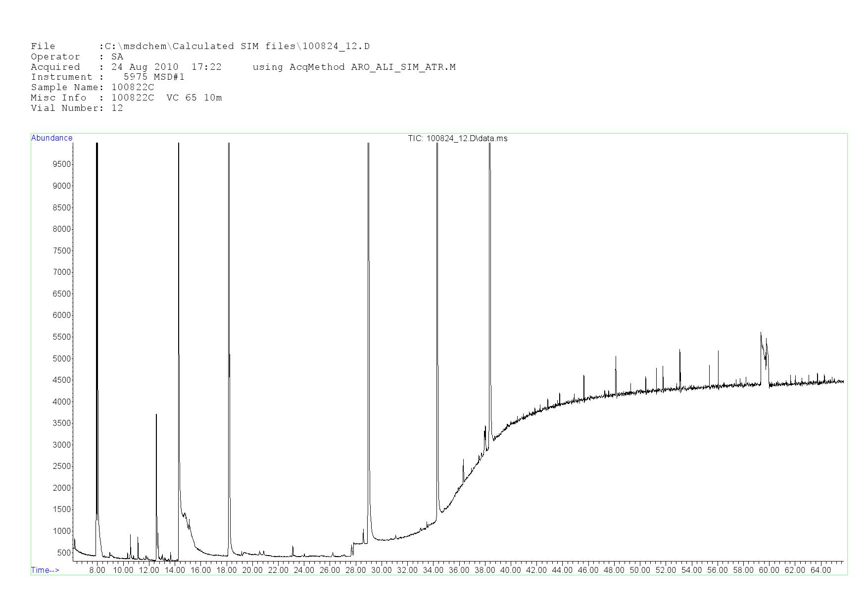
Task: Click the 500 abundance tick label
Action: point(63,553)
